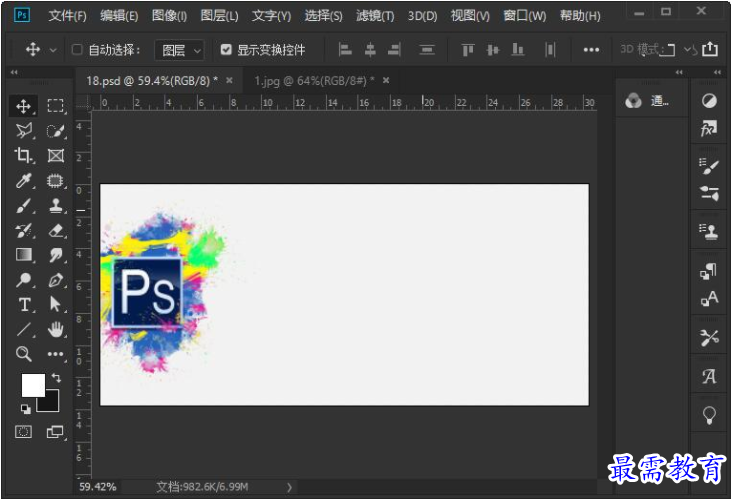Select the Gradient tool
732x500 pixels.
23,255
